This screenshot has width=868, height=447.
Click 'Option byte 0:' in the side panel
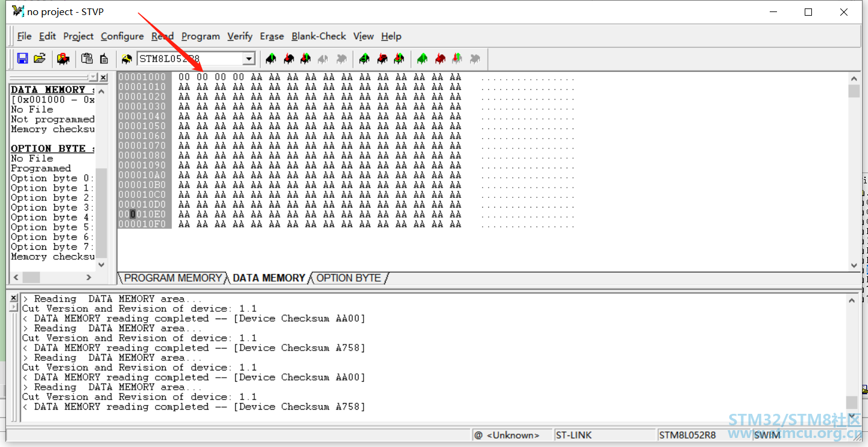tap(52, 178)
